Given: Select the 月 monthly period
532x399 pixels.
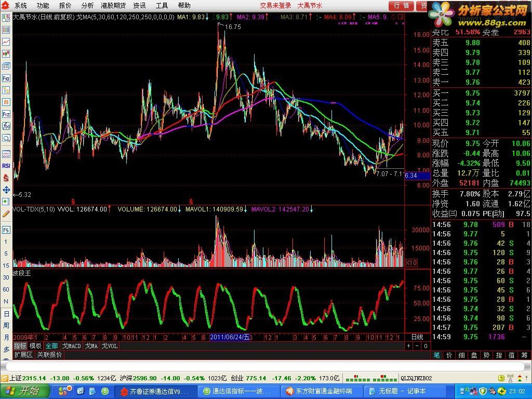Looking at the screenshot, I should point(6,338).
